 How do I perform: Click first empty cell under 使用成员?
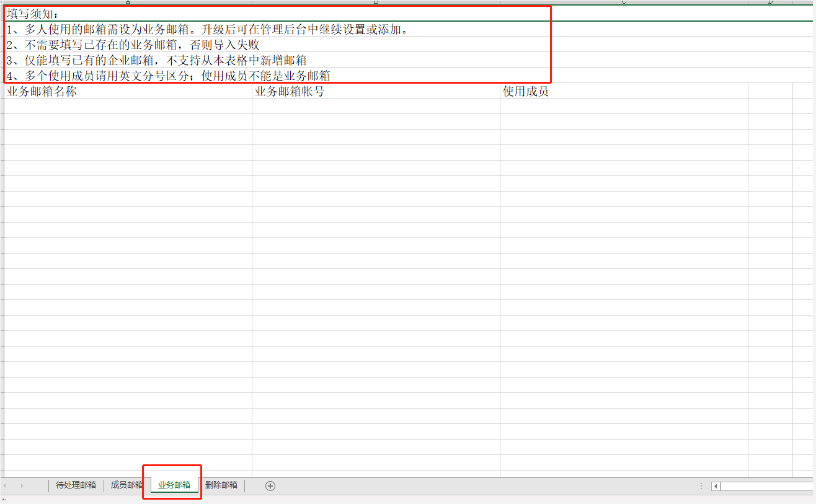(624, 106)
